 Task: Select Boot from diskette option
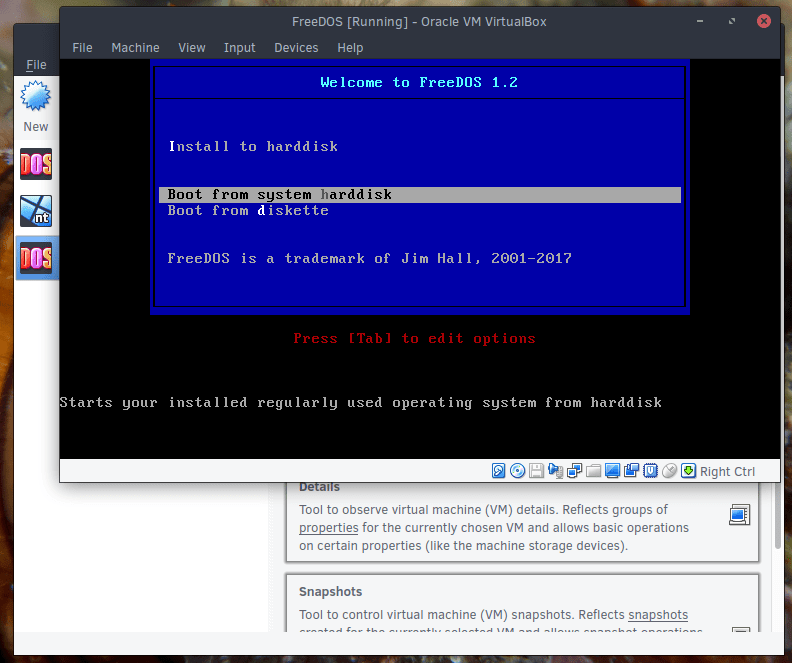click(x=248, y=211)
